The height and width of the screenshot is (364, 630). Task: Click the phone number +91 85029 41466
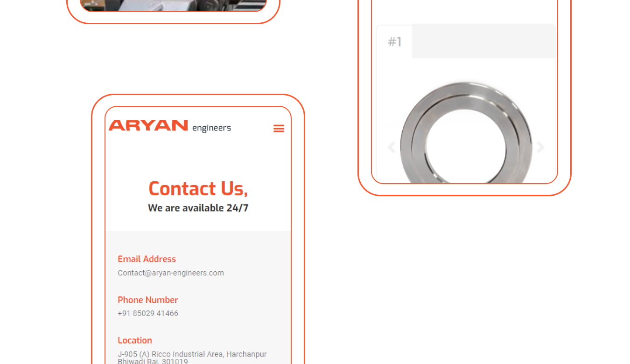point(148,314)
